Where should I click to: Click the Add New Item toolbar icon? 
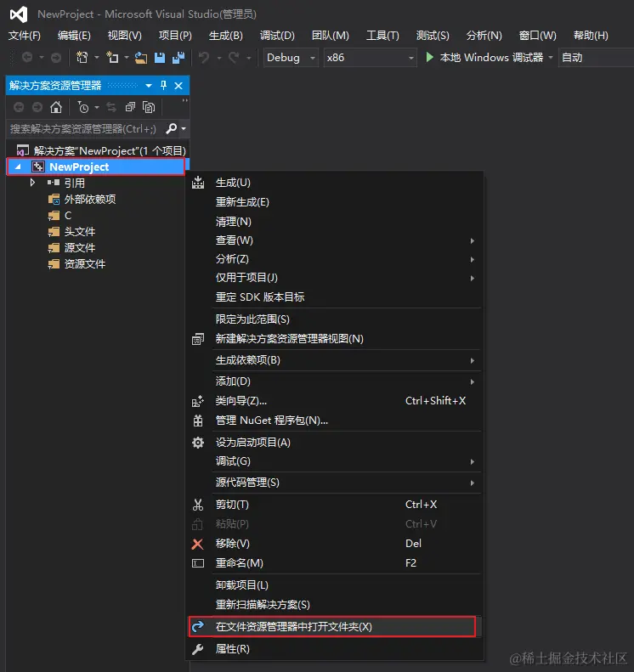pos(112,57)
